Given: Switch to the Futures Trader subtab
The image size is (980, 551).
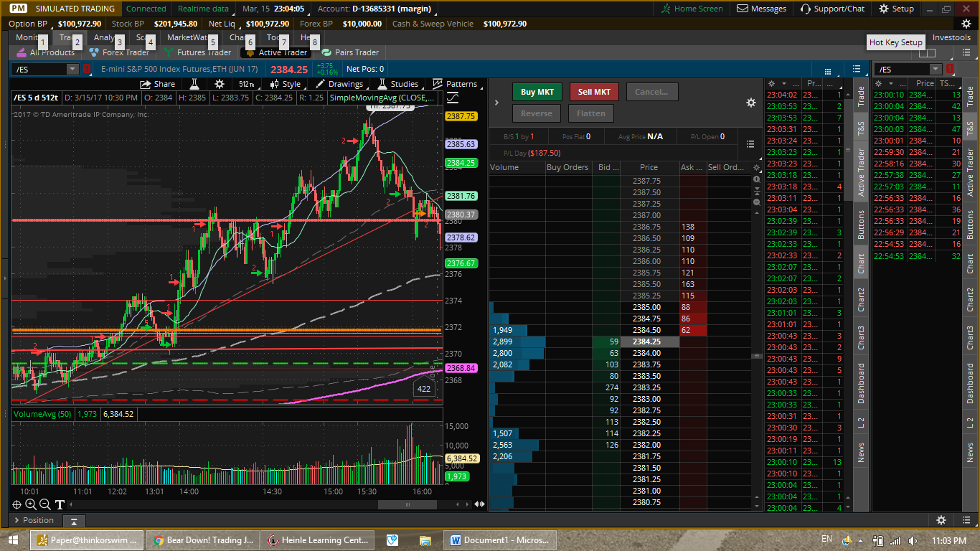Looking at the screenshot, I should point(197,52).
